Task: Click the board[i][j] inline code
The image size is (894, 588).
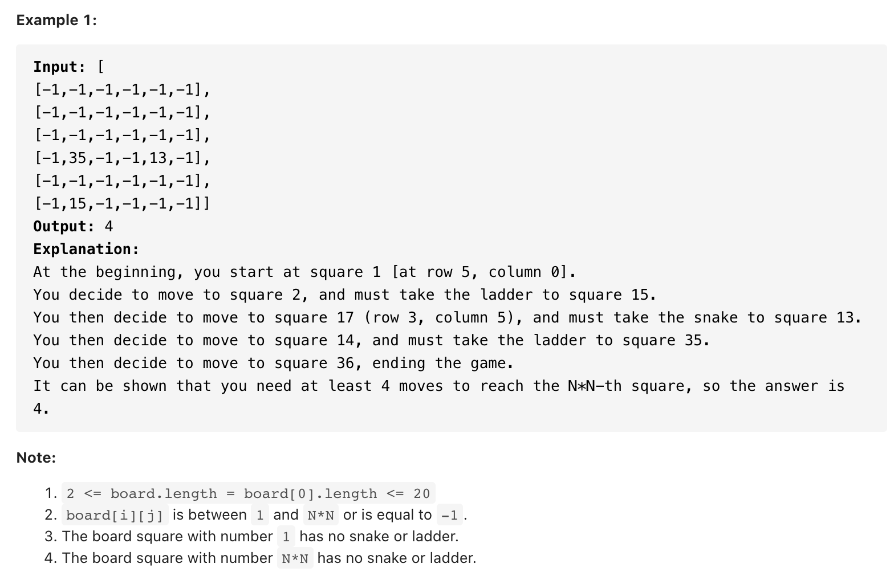Action: [x=115, y=515]
